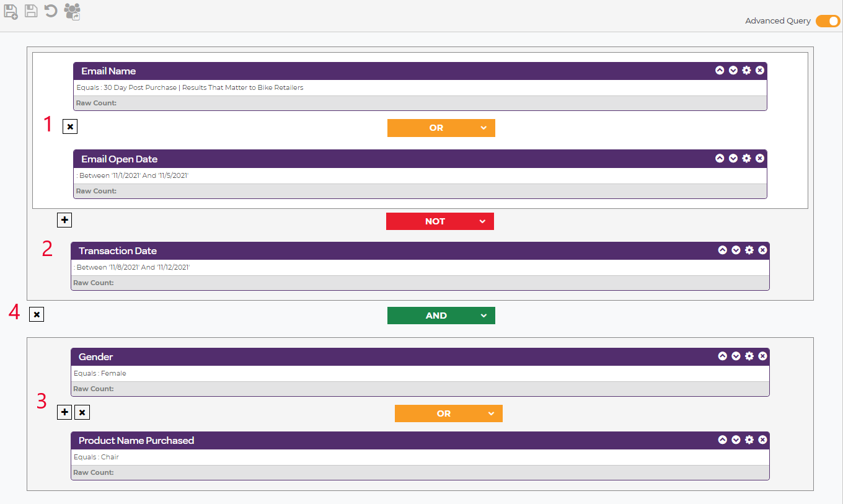Click the plain Save disk icon

point(31,11)
